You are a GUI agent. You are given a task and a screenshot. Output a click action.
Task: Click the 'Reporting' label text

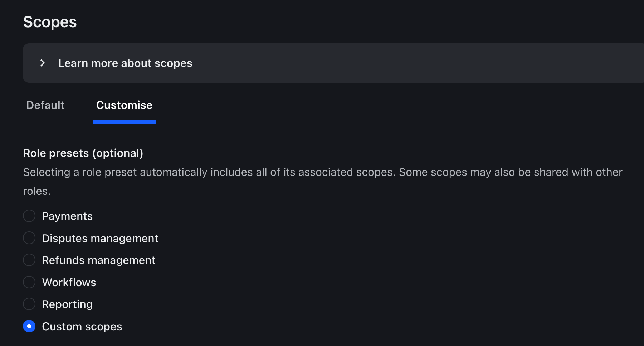pos(67,304)
